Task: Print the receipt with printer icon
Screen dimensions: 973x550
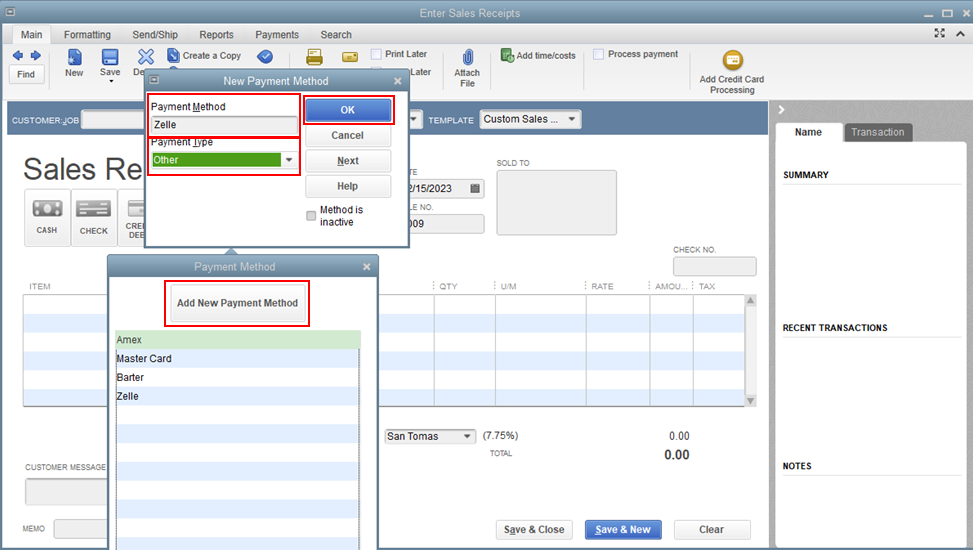Action: point(315,57)
